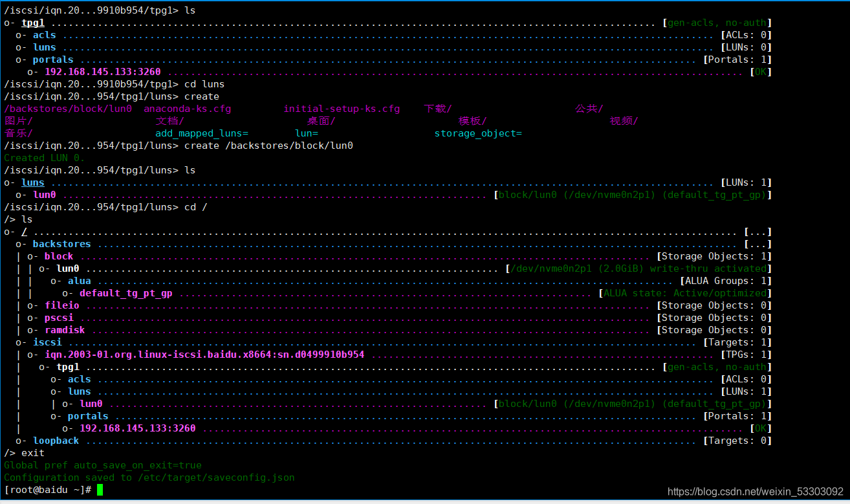The height and width of the screenshot is (504, 850).
Task: Select 'Global pref auto_save_on_exit=true' line
Action: tap(103, 465)
